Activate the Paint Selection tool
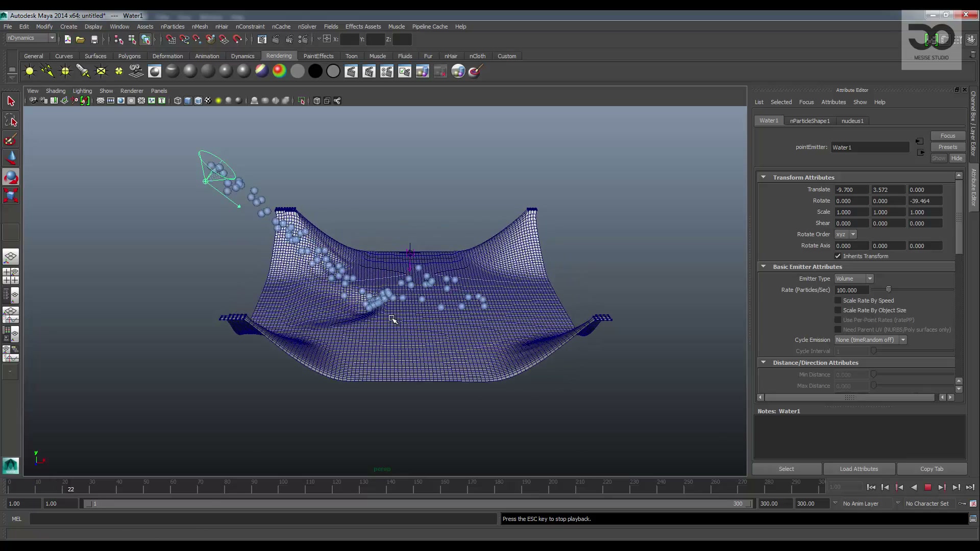This screenshot has height=551, width=980. [11, 139]
